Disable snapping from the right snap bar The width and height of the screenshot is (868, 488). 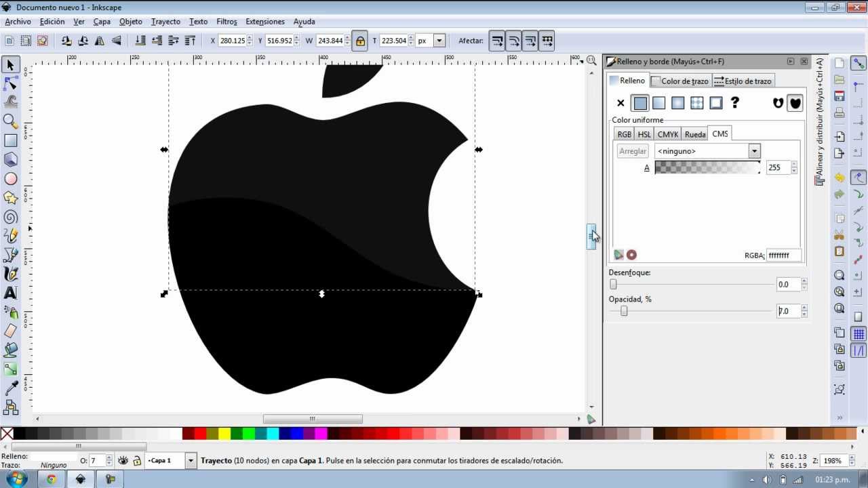coord(857,63)
